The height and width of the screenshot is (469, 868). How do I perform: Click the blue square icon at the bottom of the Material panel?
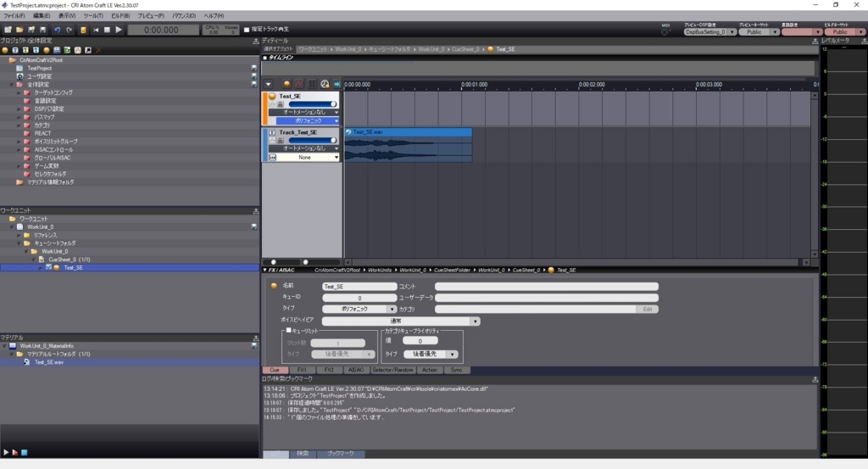tap(25, 452)
